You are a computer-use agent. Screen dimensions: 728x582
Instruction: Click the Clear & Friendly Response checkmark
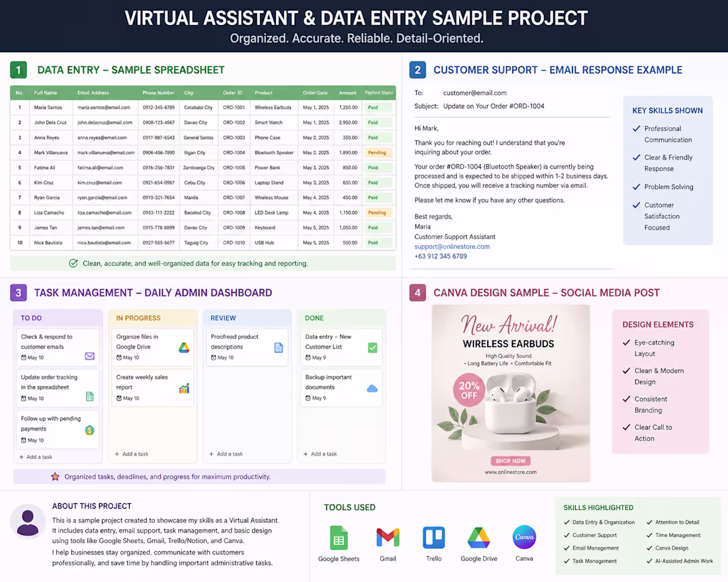pos(637,157)
